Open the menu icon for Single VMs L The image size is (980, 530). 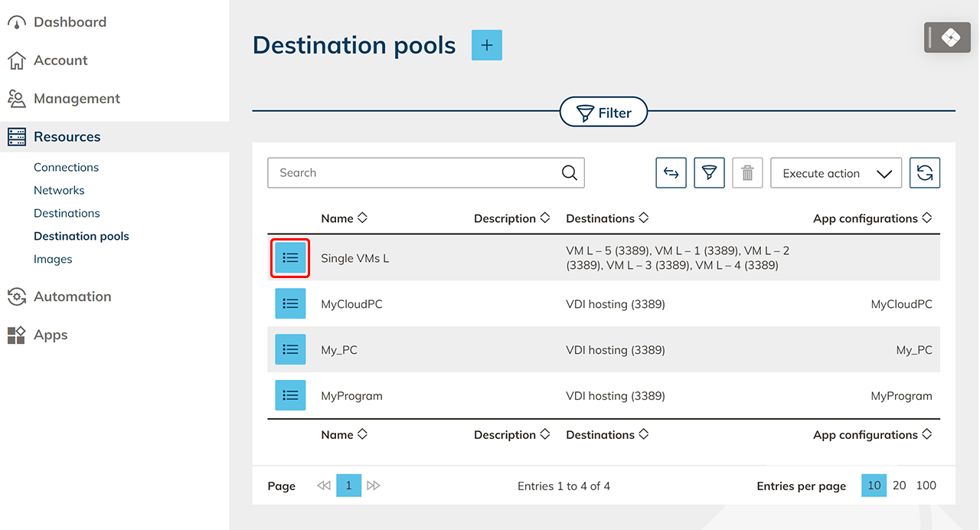(290, 258)
